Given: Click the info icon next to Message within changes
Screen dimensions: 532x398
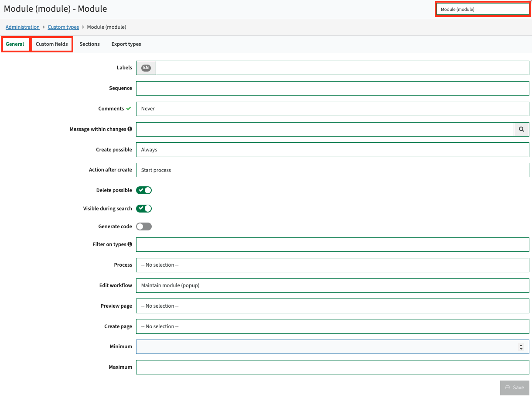Looking at the screenshot, I should click(130, 129).
